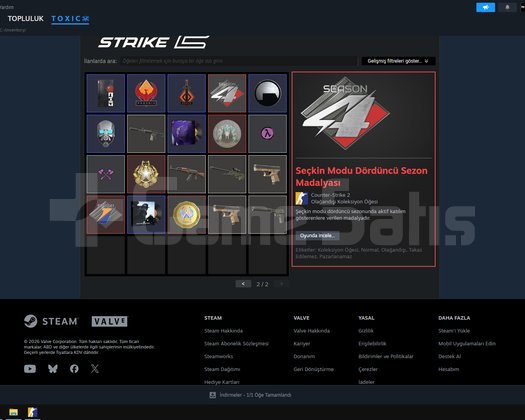Open the Steam Hakkında footer link

tap(223, 331)
